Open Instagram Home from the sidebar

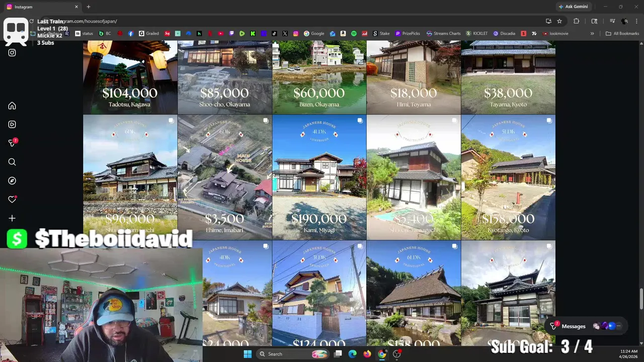click(x=12, y=106)
